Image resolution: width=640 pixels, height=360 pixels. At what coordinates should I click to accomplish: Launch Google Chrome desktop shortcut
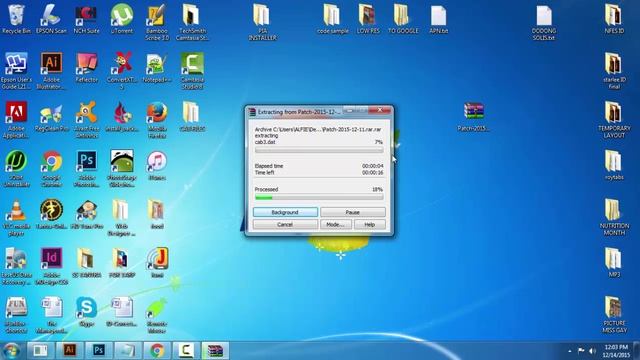[51, 169]
